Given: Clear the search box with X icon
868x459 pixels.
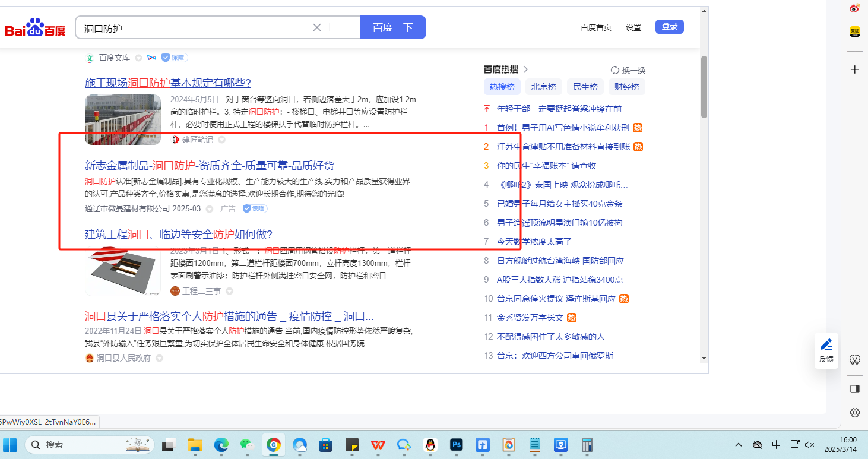Looking at the screenshot, I should pyautogui.click(x=317, y=27).
